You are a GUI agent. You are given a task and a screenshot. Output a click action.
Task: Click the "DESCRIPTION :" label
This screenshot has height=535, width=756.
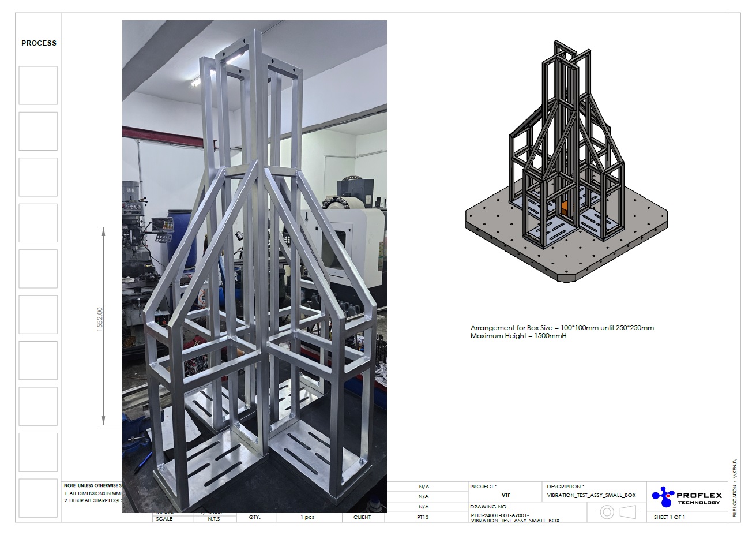(565, 487)
